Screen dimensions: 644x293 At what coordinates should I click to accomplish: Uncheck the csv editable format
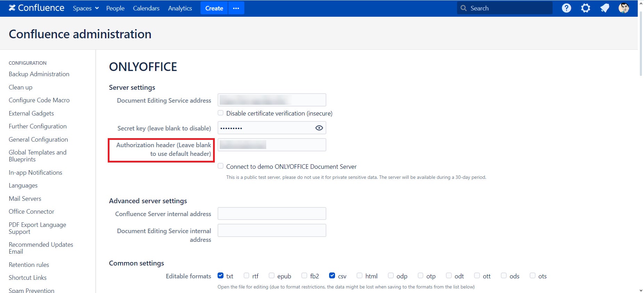pyautogui.click(x=332, y=276)
